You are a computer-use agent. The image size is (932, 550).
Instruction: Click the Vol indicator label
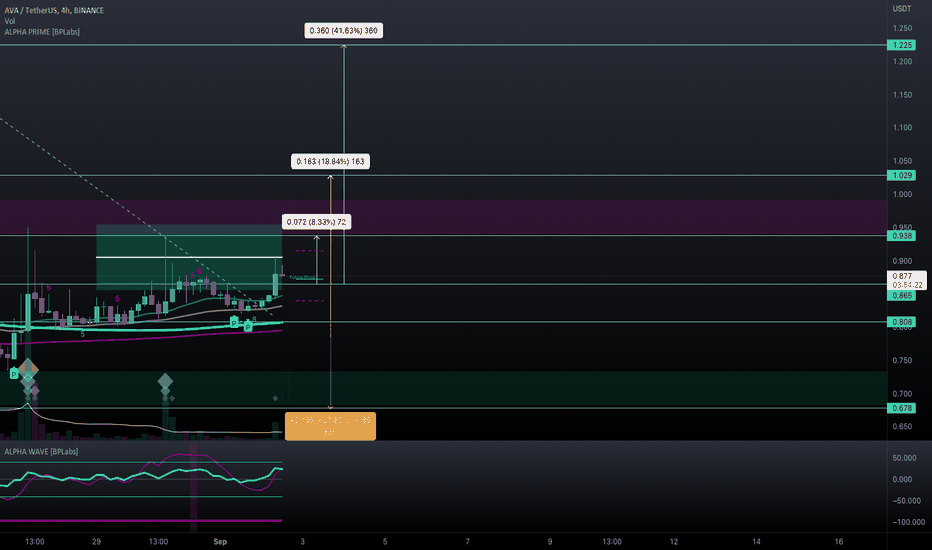pos(10,21)
